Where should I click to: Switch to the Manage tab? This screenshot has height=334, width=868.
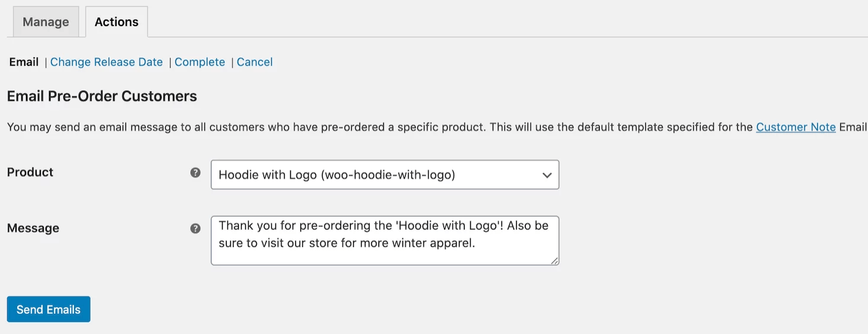pyautogui.click(x=46, y=22)
